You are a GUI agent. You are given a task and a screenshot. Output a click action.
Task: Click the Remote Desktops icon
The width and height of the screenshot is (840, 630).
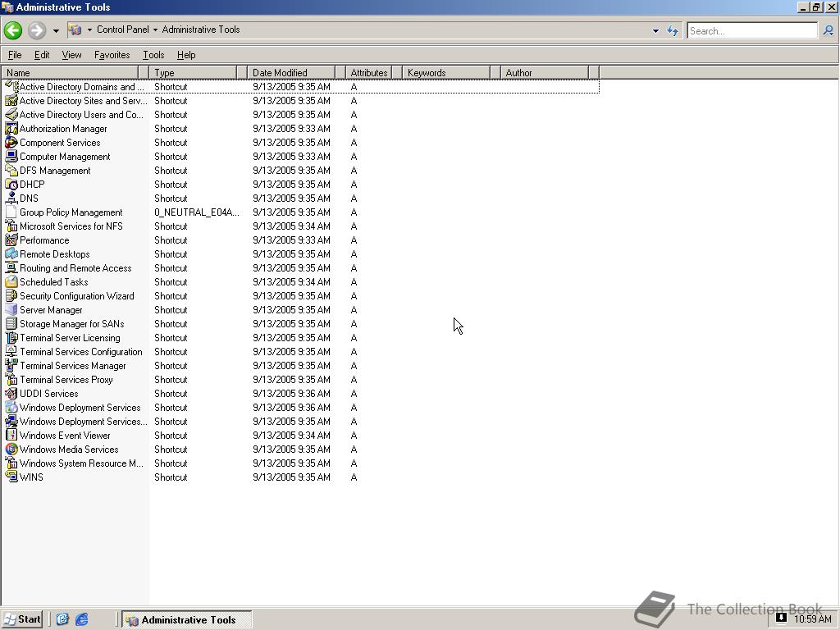tap(11, 253)
